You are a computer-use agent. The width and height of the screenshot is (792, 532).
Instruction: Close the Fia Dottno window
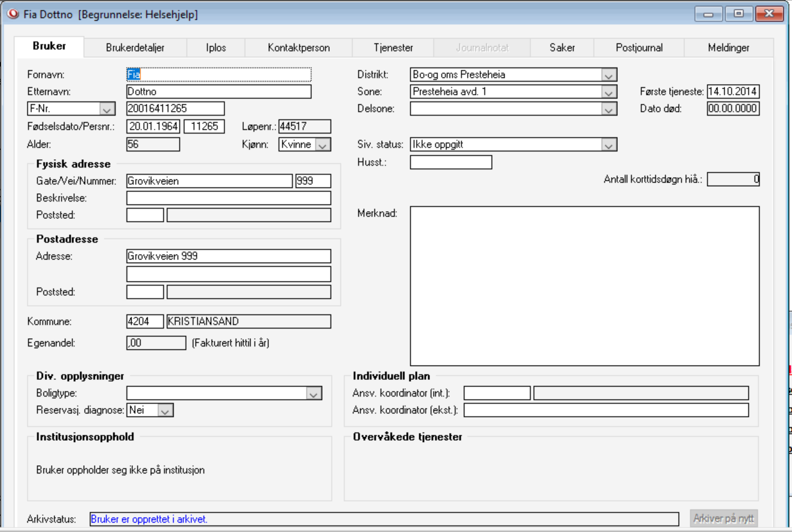(769, 14)
